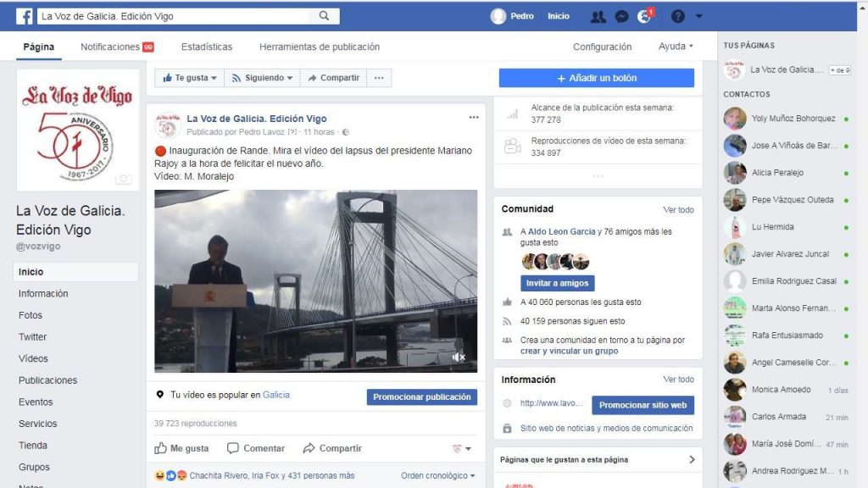Click the Facebook logo icon
This screenshot has width=868, height=488.
[24, 16]
